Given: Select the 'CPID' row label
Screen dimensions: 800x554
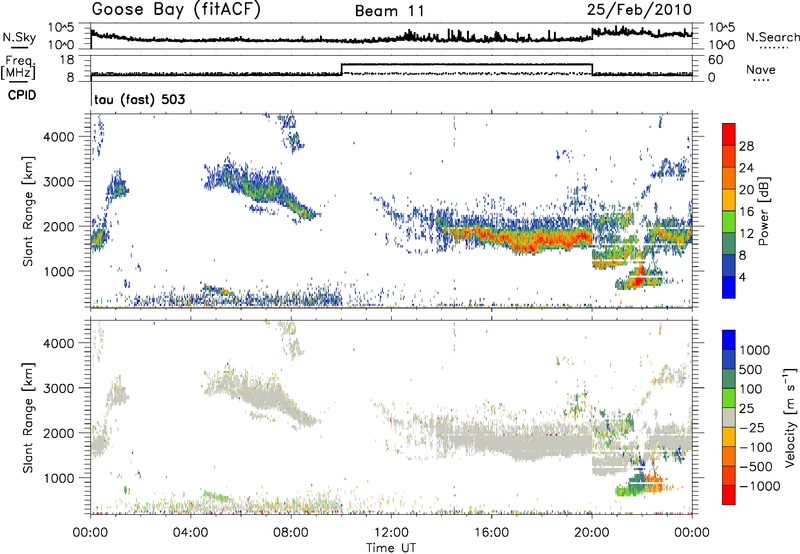Looking at the screenshot, I should click(x=22, y=95).
